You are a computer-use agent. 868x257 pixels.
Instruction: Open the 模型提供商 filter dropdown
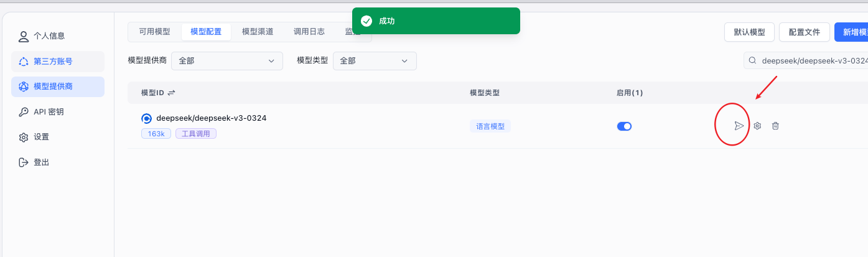click(x=227, y=61)
